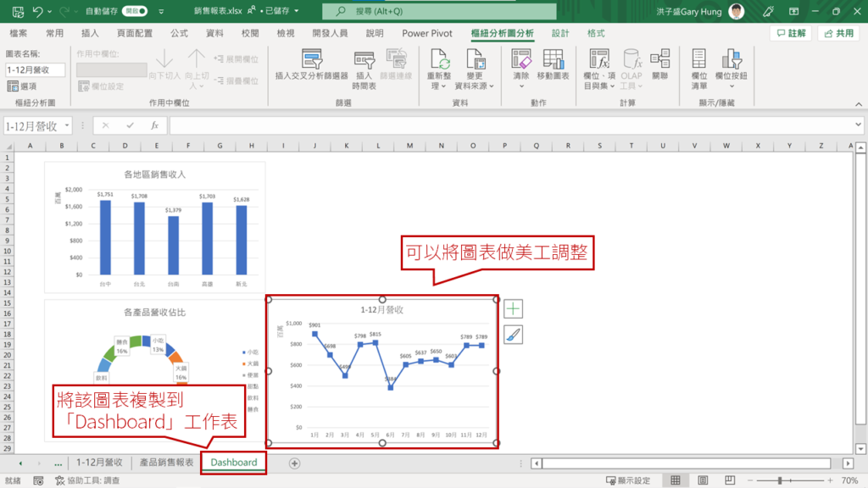Switch to Normal view in status bar
The width and height of the screenshot is (868, 488).
click(676, 480)
